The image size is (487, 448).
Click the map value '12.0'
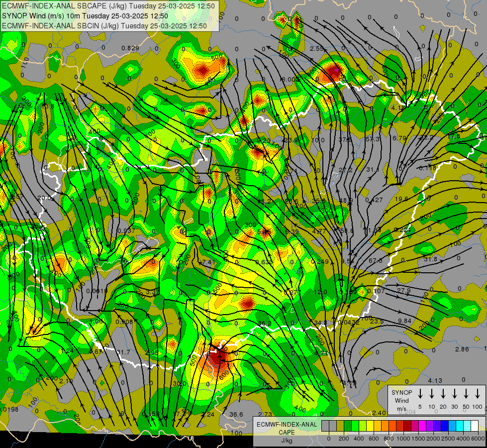(x=320, y=292)
